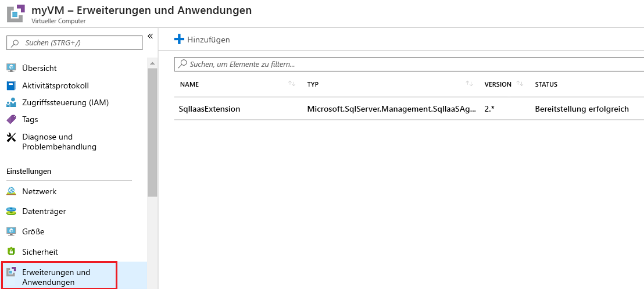Click the Microsoft.SqlServer.Management type cell
Screen dimensions: 644x289
tap(392, 109)
